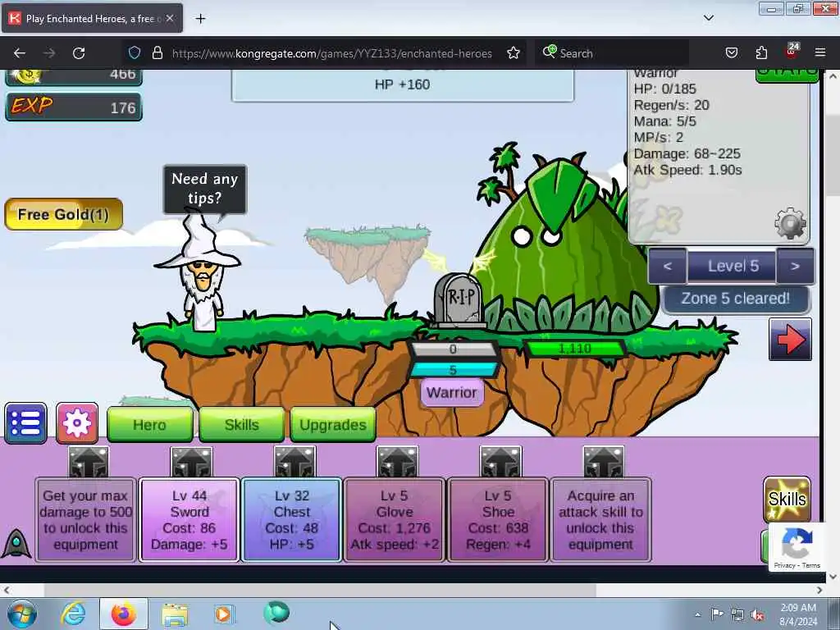Click the upgrade arrow above Sword card
Screen dimensions: 840x630
(191, 462)
